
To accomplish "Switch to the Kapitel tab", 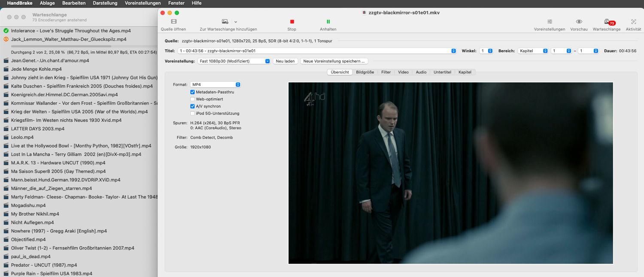I will click(465, 72).
